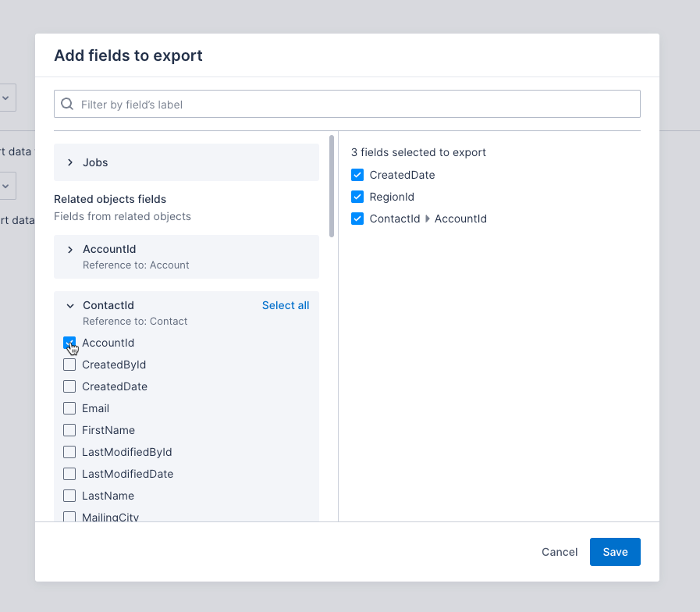This screenshot has width=700, height=612.
Task: Remove ContactId AccountId from selected fields
Action: [357, 219]
